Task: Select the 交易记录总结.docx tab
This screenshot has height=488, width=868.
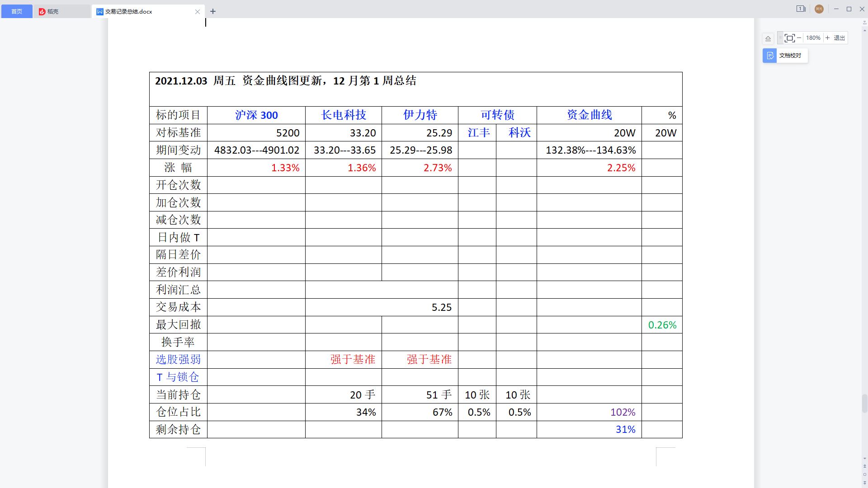Action: 129,12
